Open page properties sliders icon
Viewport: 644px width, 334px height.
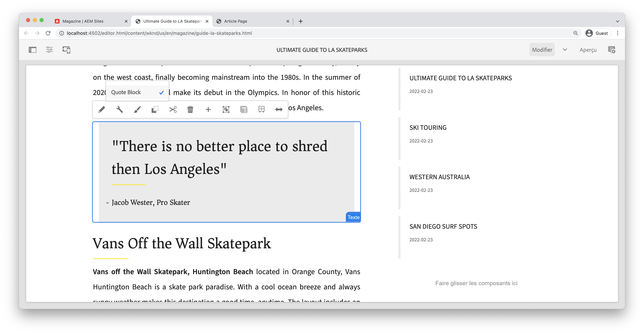(x=49, y=50)
